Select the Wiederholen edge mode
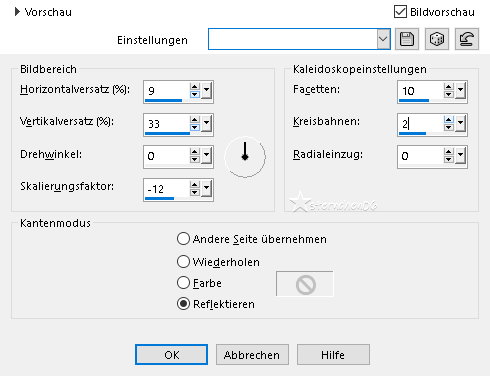The image size is (490, 376). click(183, 262)
